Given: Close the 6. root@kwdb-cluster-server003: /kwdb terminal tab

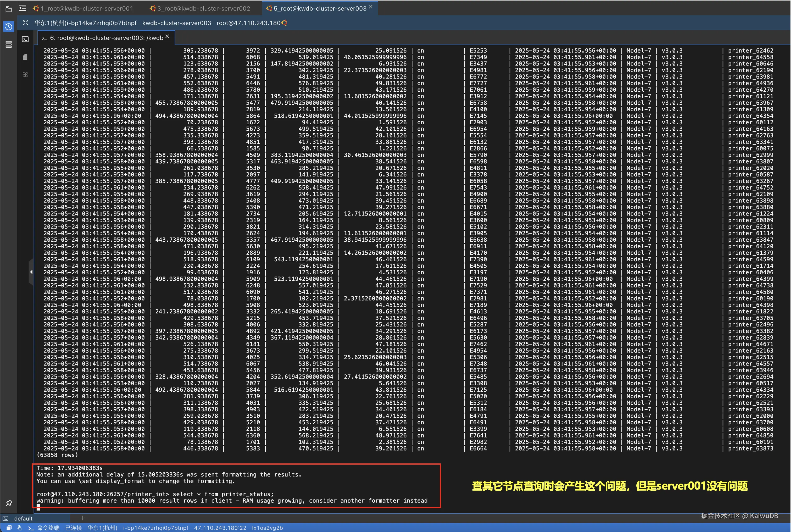Looking at the screenshot, I should tap(167, 36).
